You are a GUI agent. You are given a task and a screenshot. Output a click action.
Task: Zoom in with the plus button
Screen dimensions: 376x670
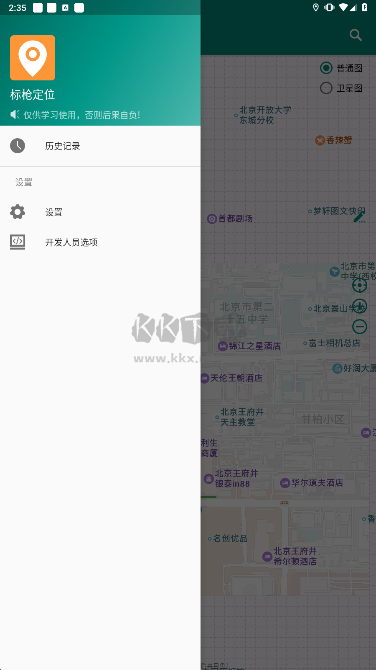click(359, 306)
